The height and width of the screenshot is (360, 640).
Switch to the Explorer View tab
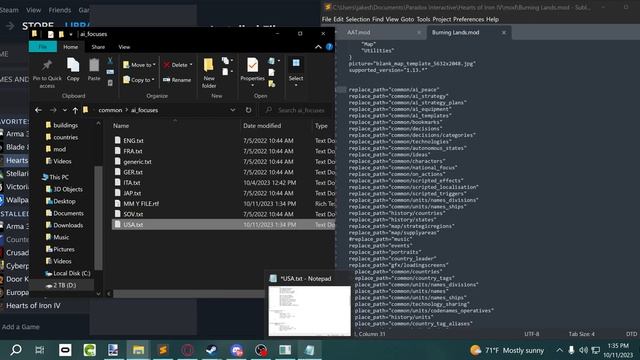coord(124,47)
